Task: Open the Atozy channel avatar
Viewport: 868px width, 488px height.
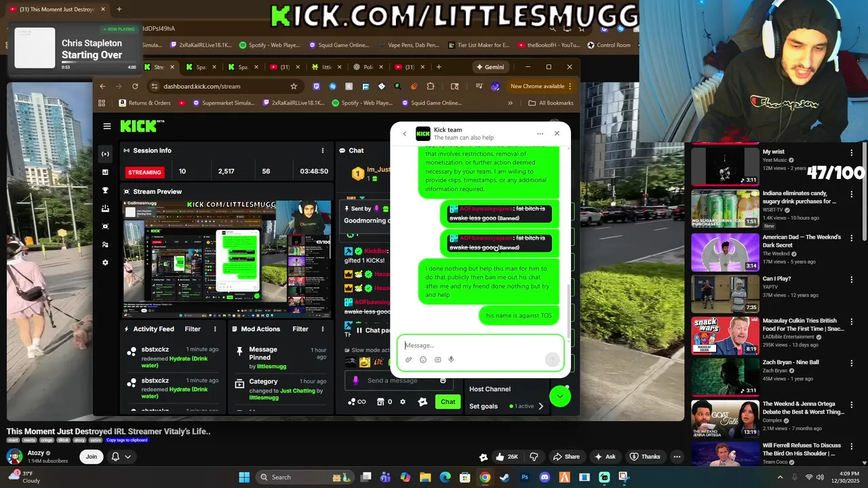Action: [x=14, y=456]
